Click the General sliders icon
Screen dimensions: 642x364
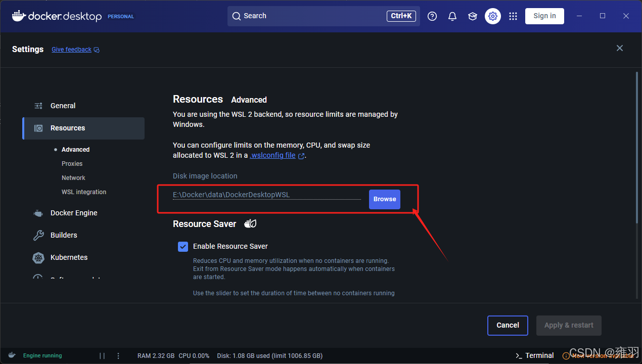[x=38, y=106]
